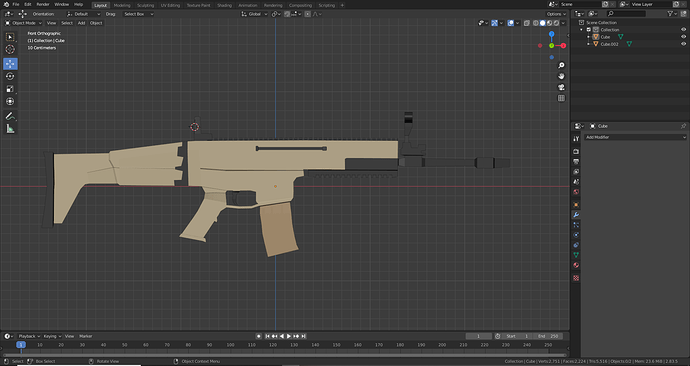Open the Object properties tab
The width and height of the screenshot is (690, 366).
(x=576, y=205)
